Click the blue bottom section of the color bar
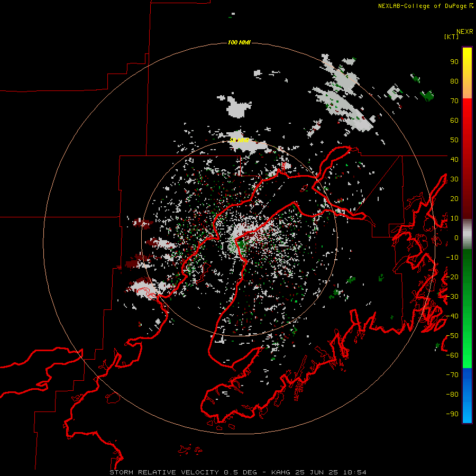Screen dimensions: 476x476 [467, 395]
